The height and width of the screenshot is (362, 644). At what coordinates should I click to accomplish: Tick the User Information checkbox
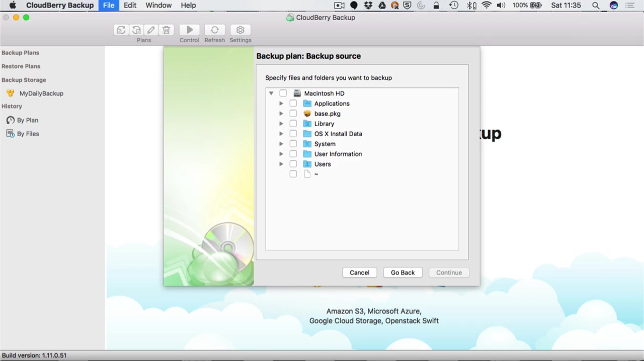click(293, 154)
